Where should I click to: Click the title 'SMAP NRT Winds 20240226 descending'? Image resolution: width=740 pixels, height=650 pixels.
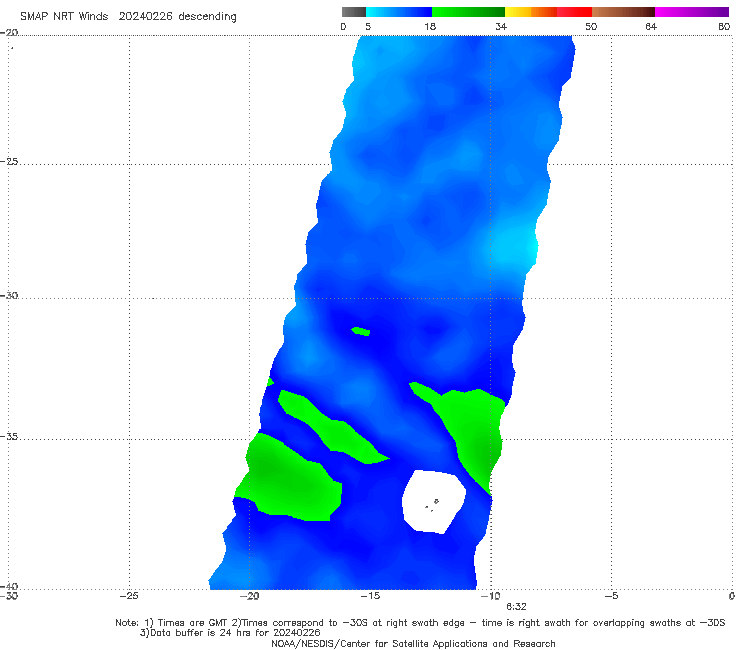tap(128, 17)
